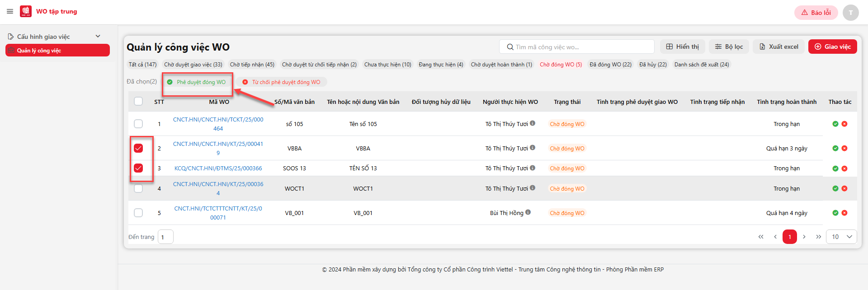Image resolution: width=868 pixels, height=290 pixels.
Task: Open Chờ duyệt từ chối tiếp nhận (2) tab
Action: pyautogui.click(x=319, y=65)
